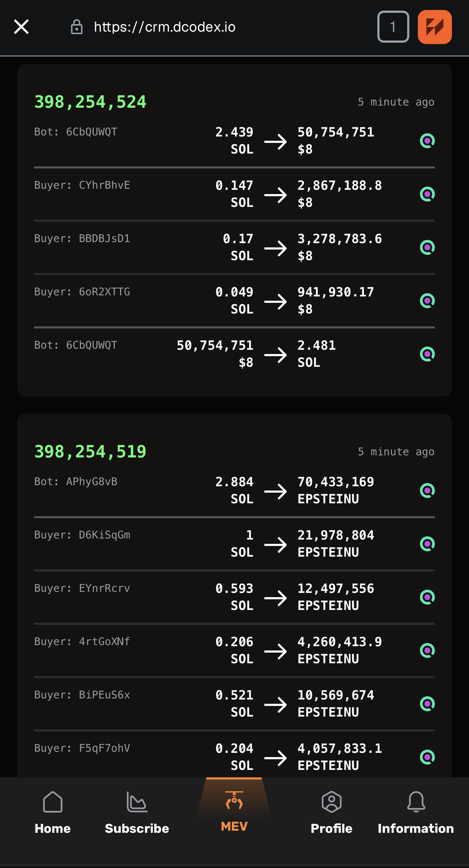Open explorer icon for Buyer 4rtGoXNf
469x868 pixels.
click(427, 650)
